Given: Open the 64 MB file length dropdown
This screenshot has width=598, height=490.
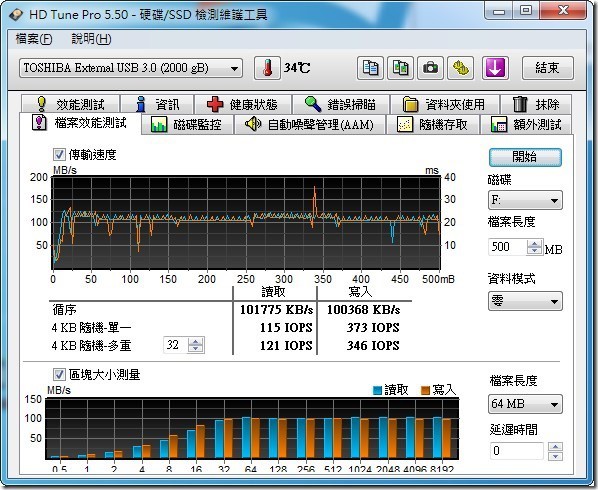Looking at the screenshot, I should tap(525, 404).
